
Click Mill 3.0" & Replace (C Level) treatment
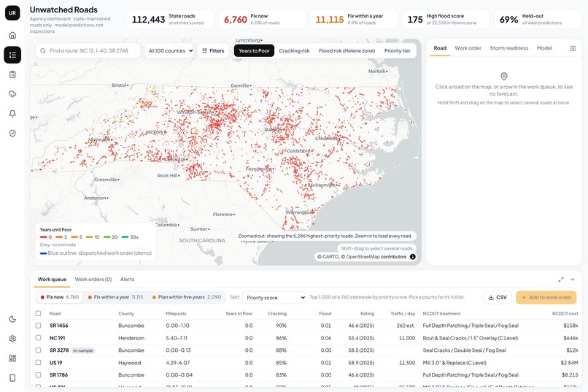[454, 363]
